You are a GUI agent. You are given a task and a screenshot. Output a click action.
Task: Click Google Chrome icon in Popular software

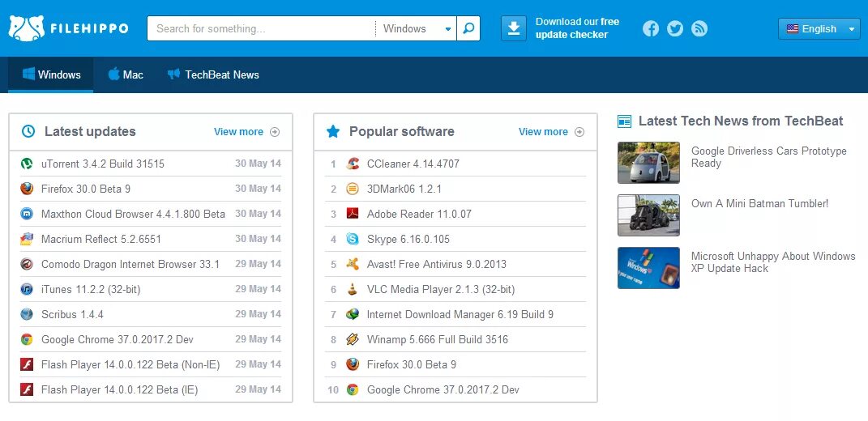pos(353,389)
